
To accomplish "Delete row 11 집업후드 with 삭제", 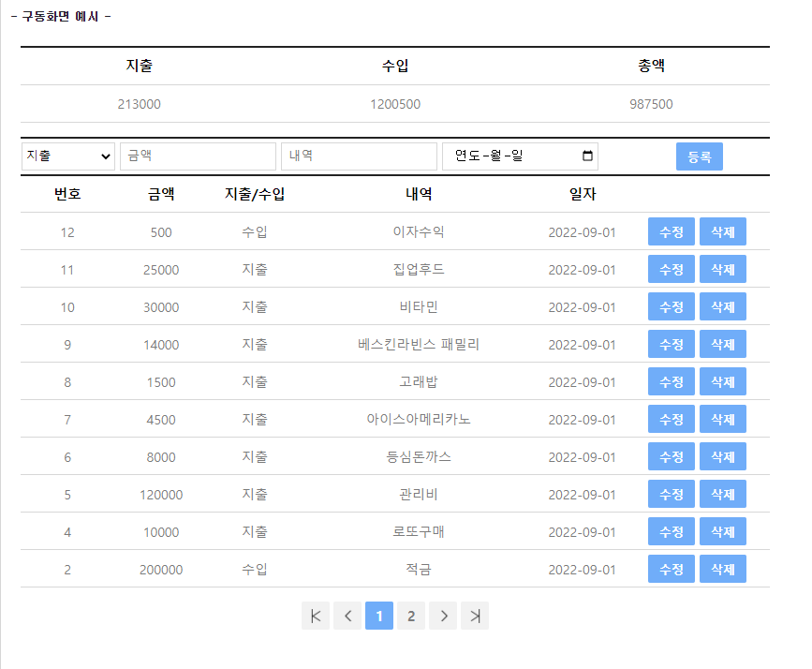I will pos(723,269).
